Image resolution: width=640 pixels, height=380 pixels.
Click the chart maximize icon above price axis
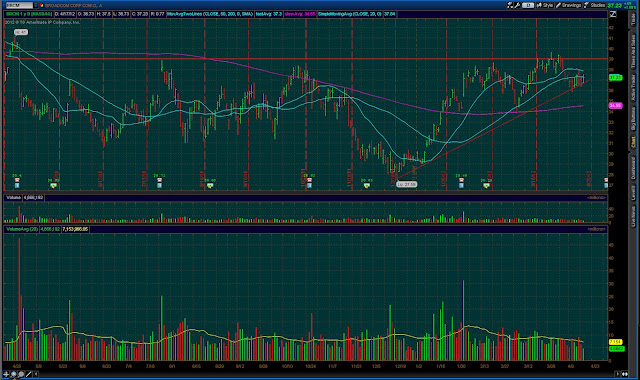tap(613, 14)
